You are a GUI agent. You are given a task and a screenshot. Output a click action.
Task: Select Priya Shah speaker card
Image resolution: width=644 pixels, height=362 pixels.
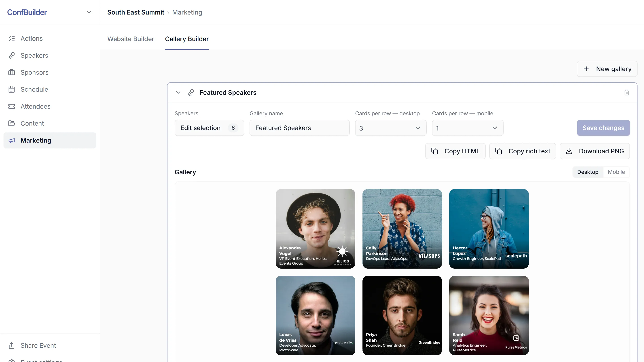tap(402, 316)
